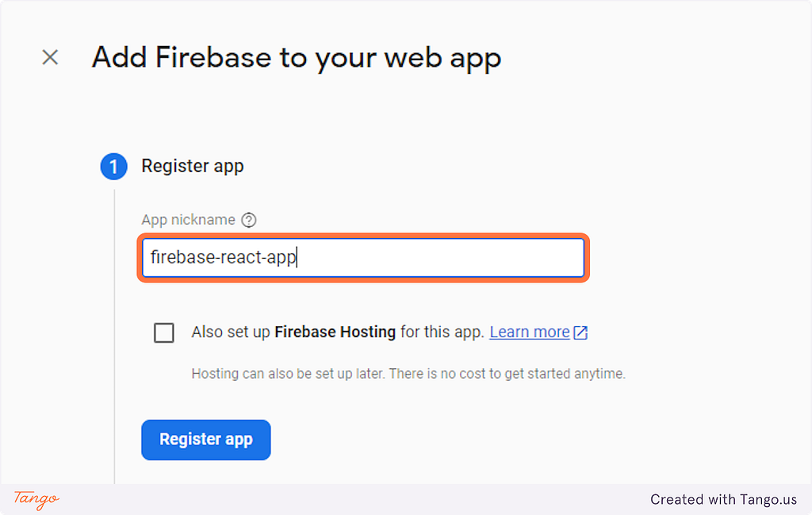Close the Add Firebase dialog with X
The width and height of the screenshot is (812, 515).
pos(50,57)
